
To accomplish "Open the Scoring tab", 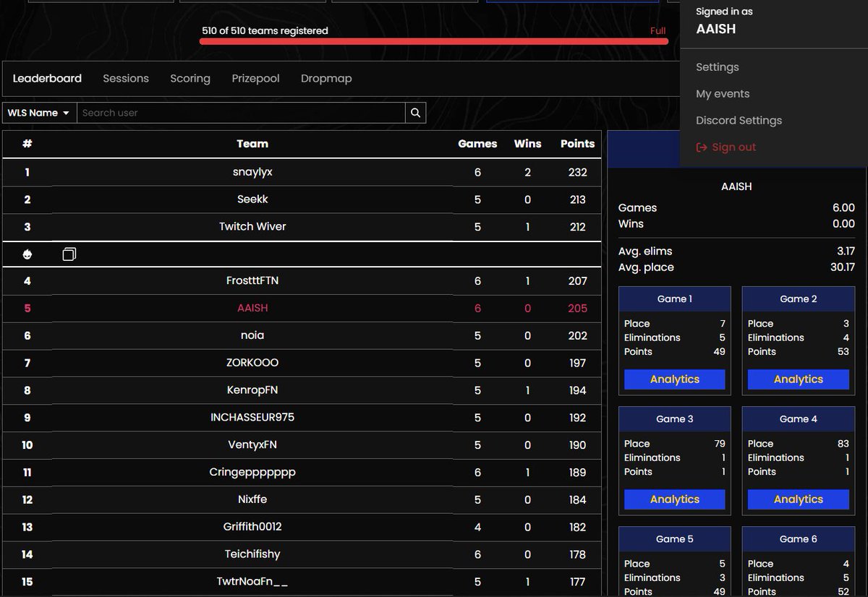I will click(190, 78).
